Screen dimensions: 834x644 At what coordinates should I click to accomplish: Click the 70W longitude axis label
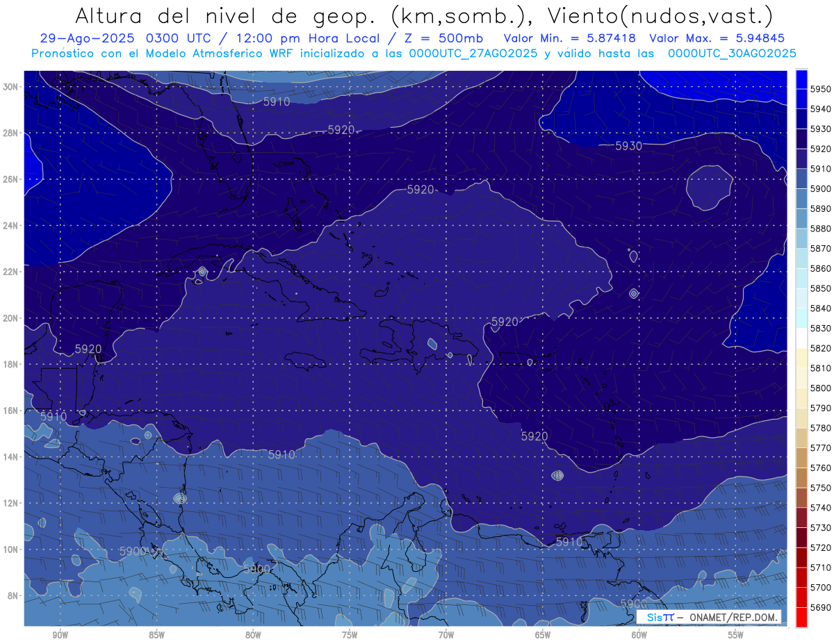pyautogui.click(x=446, y=635)
